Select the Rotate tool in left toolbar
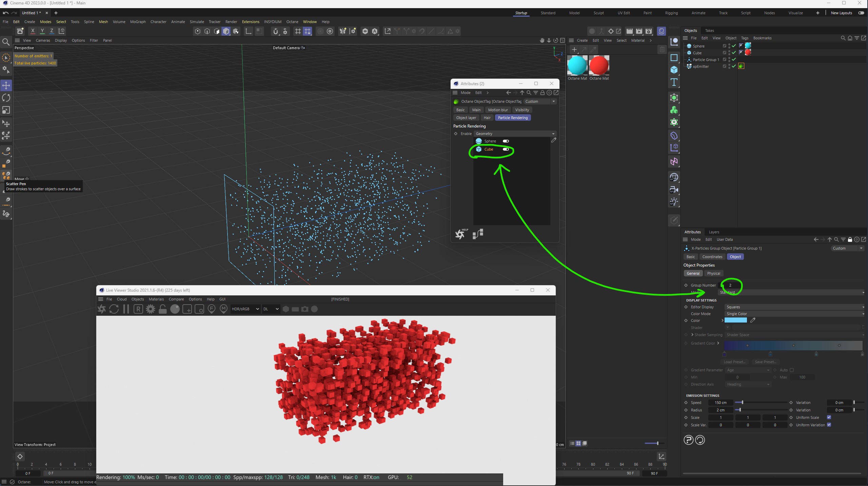Viewport: 868px width, 486px height. 6,98
